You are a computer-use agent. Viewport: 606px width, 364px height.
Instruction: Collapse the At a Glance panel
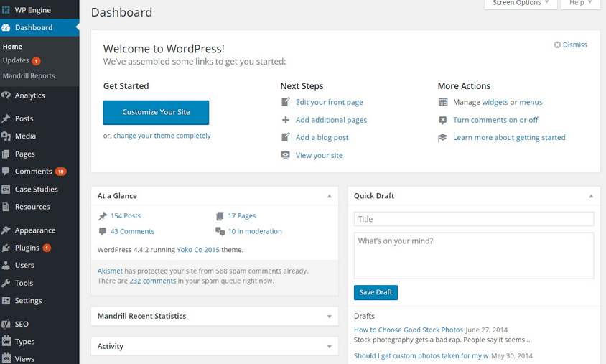tap(330, 196)
